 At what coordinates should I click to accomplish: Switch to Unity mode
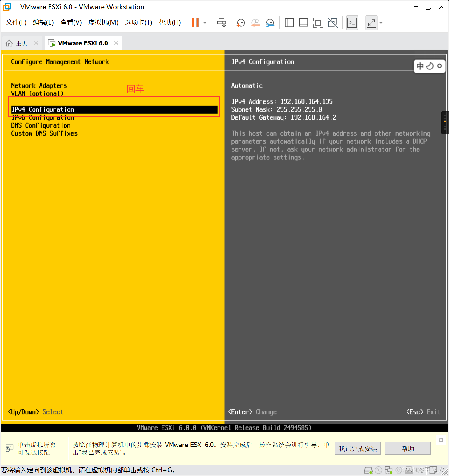coord(333,23)
